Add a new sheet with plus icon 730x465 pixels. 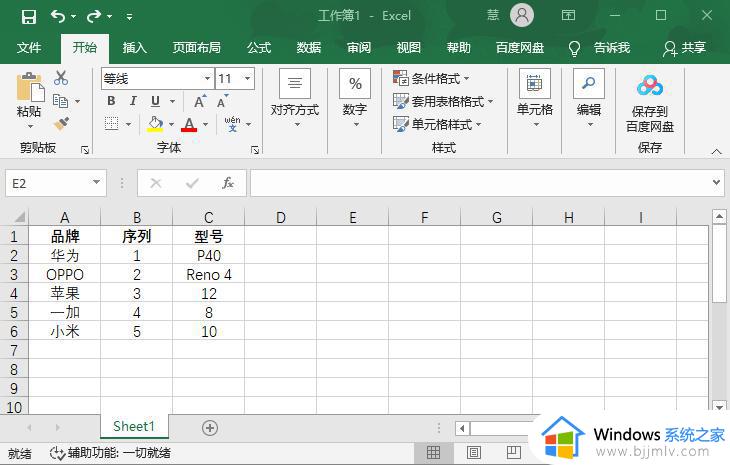(x=210, y=428)
